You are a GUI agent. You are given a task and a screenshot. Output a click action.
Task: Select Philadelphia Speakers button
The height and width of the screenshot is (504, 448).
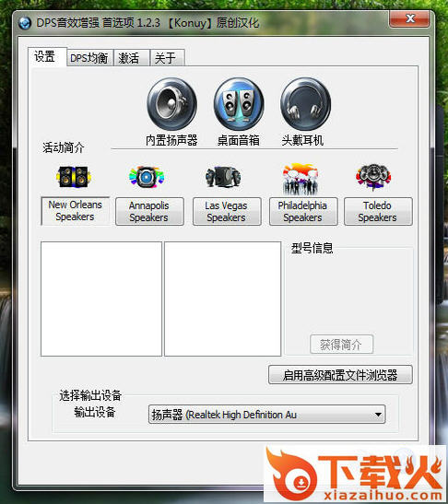point(303,212)
